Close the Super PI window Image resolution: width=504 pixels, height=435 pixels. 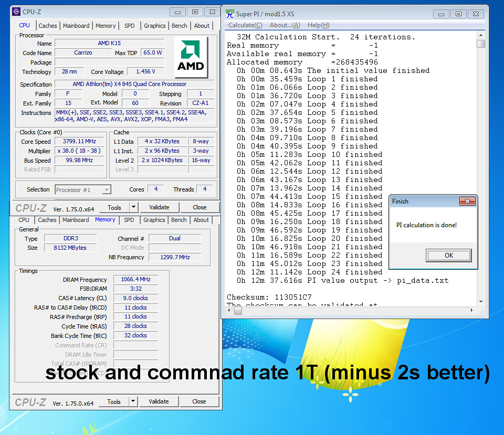[476, 14]
